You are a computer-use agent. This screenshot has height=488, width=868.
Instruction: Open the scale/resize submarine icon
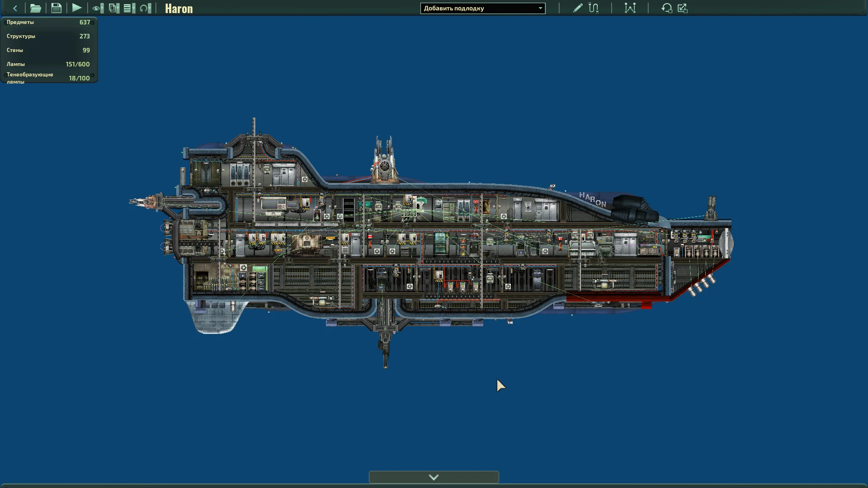click(x=682, y=8)
